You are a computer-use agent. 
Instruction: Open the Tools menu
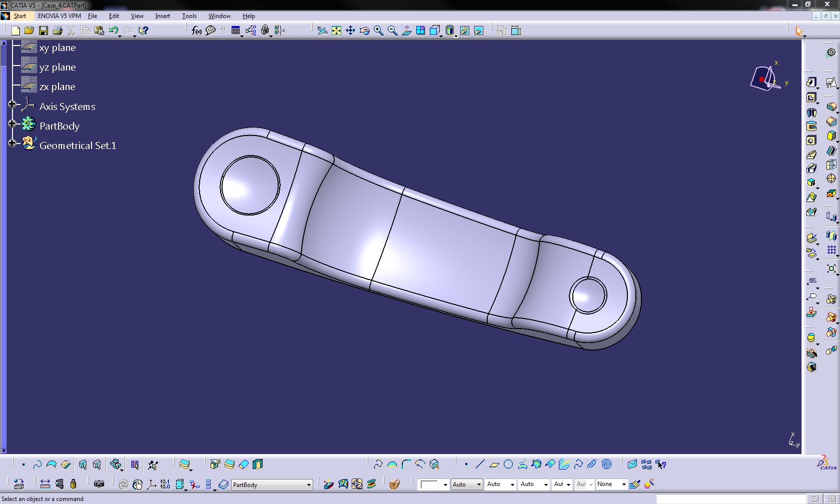[x=189, y=16]
